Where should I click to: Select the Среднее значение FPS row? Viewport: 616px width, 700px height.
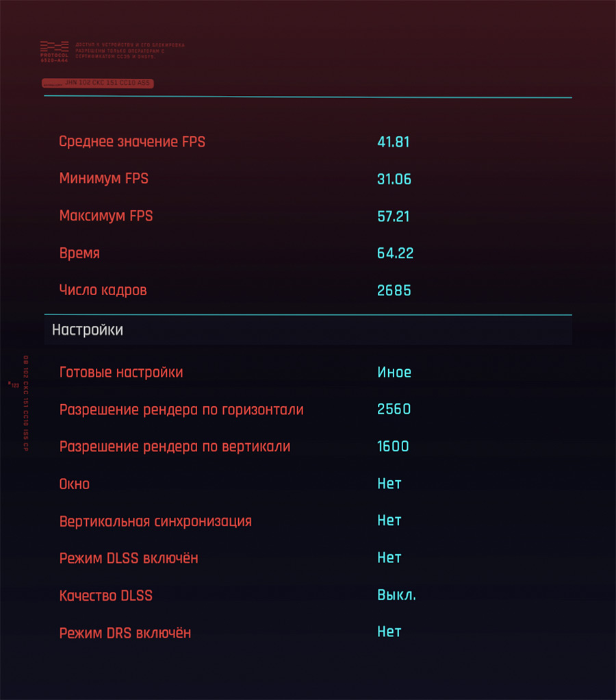click(308, 142)
